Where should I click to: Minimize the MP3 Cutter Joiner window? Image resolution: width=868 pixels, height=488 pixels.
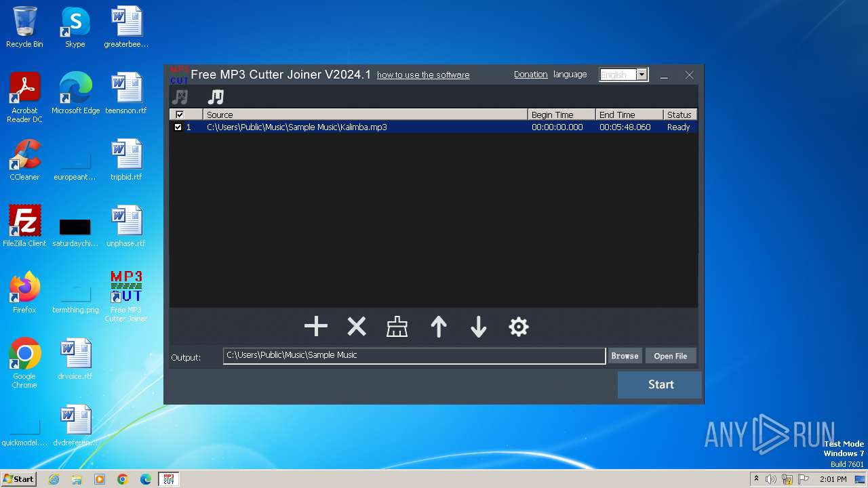coord(664,75)
